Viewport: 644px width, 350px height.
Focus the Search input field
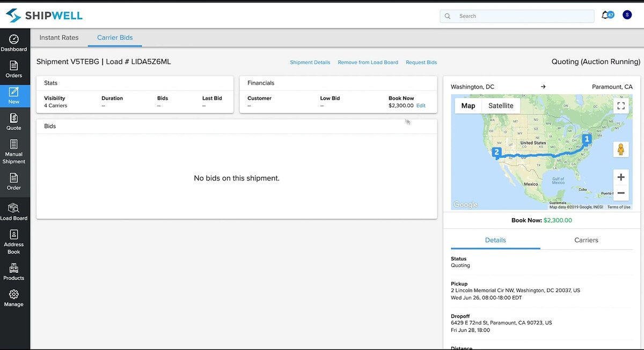coord(517,16)
